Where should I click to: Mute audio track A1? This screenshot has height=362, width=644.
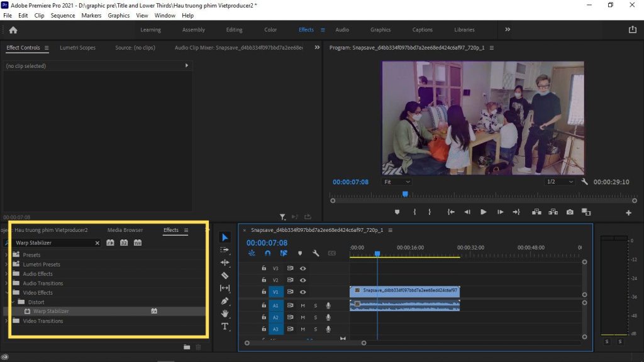(x=303, y=305)
